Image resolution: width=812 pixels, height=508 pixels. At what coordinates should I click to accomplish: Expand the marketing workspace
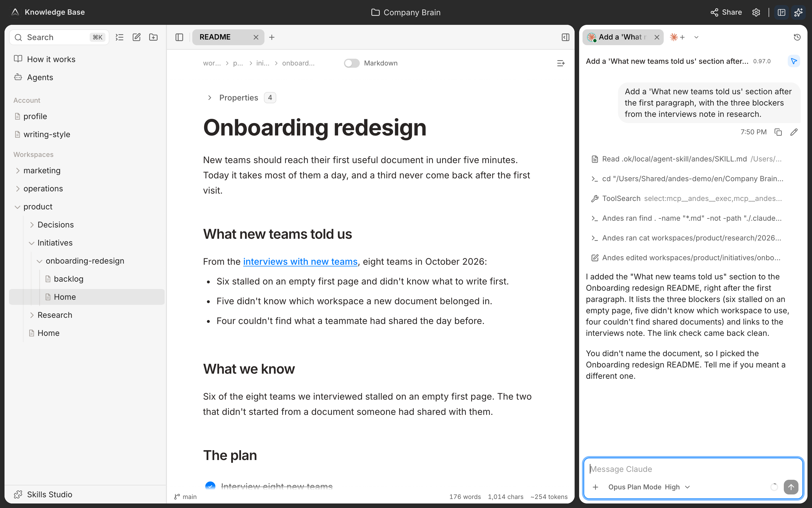pos(18,171)
